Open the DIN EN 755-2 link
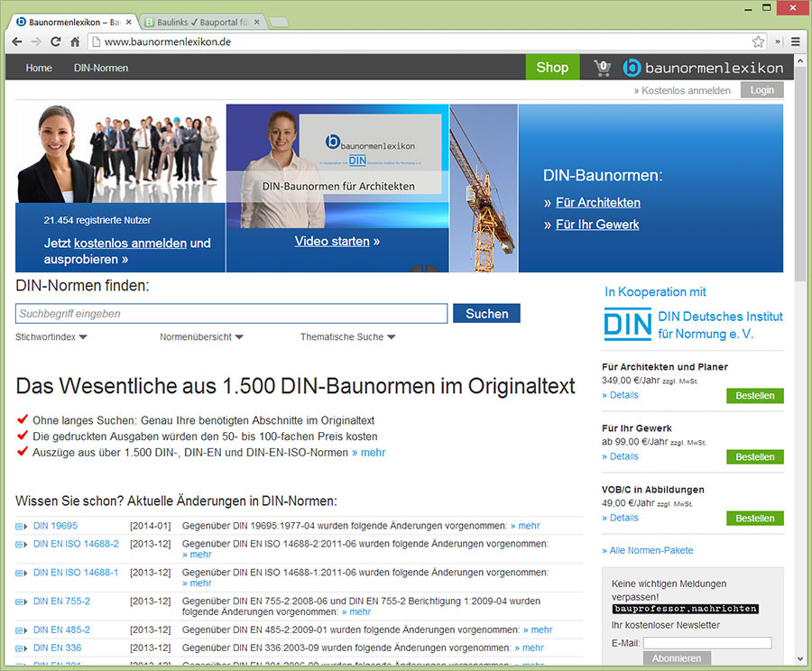 point(61,601)
